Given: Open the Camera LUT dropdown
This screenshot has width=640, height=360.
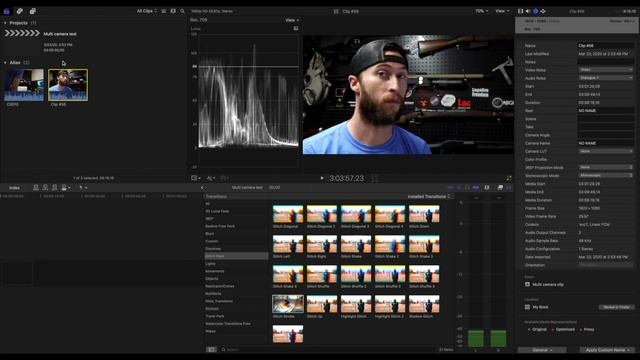Looking at the screenshot, I should coord(606,151).
